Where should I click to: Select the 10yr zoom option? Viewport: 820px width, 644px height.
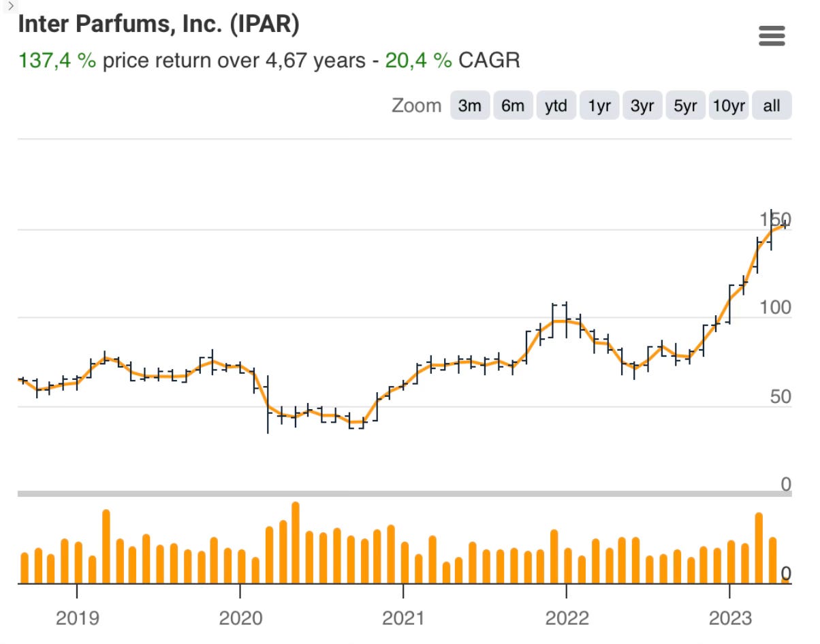click(729, 106)
